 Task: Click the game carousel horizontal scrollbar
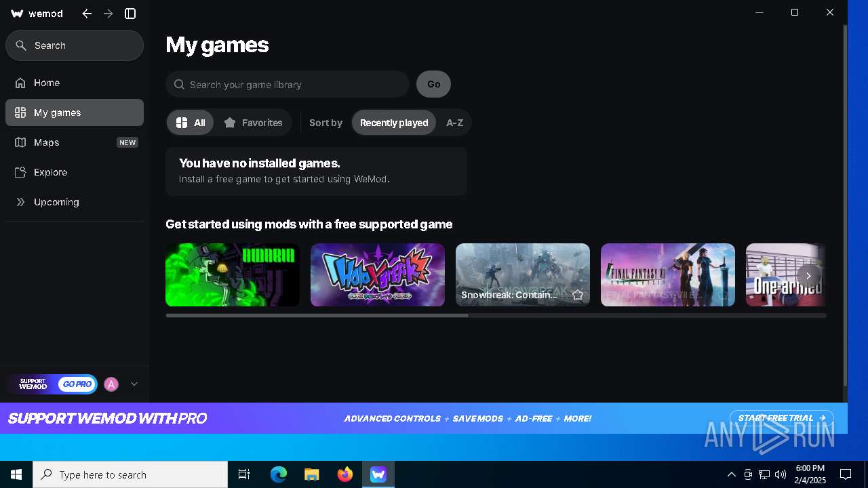pyautogui.click(x=317, y=315)
